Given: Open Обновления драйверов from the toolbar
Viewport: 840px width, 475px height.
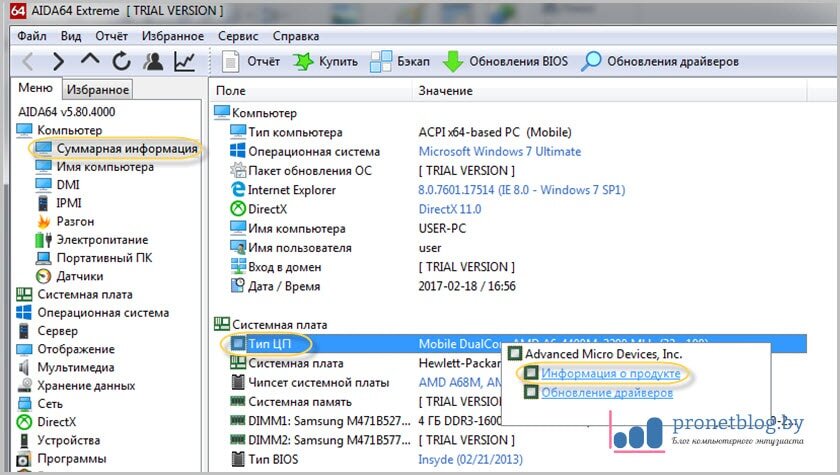Looking at the screenshot, I should tap(659, 62).
